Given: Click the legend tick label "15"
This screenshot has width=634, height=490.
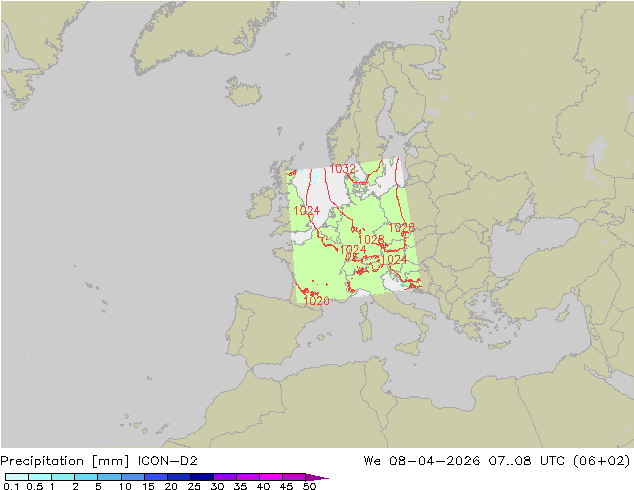Looking at the screenshot, I should click(x=148, y=486).
